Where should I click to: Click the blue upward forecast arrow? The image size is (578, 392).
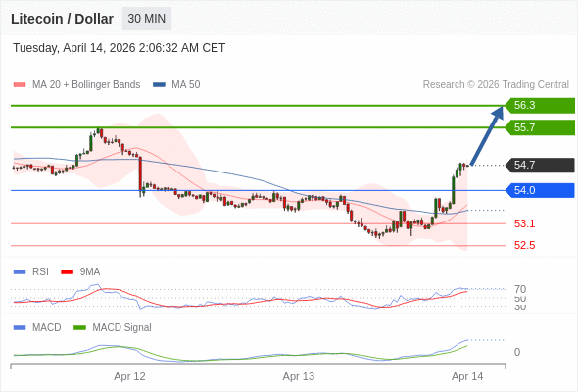487,135
